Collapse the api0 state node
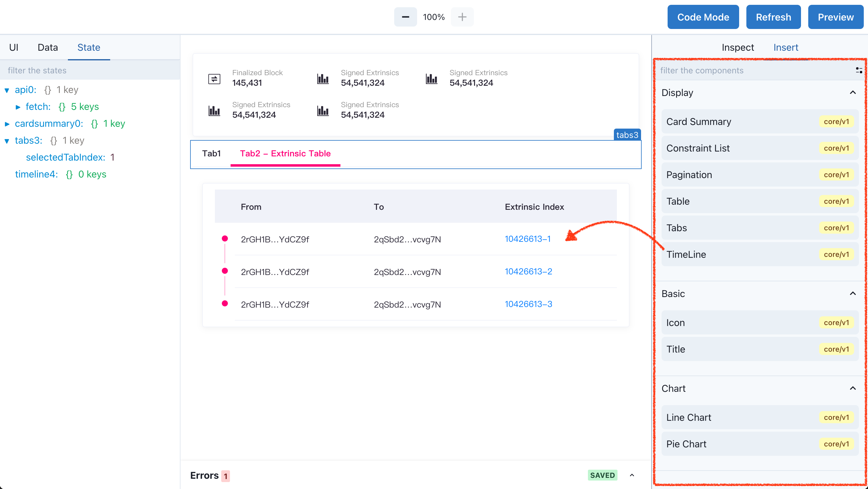Screen dimensions: 868x489 click(x=7, y=90)
